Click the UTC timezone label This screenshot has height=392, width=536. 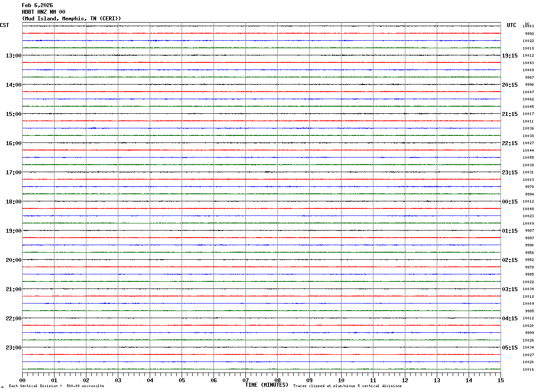click(x=512, y=25)
